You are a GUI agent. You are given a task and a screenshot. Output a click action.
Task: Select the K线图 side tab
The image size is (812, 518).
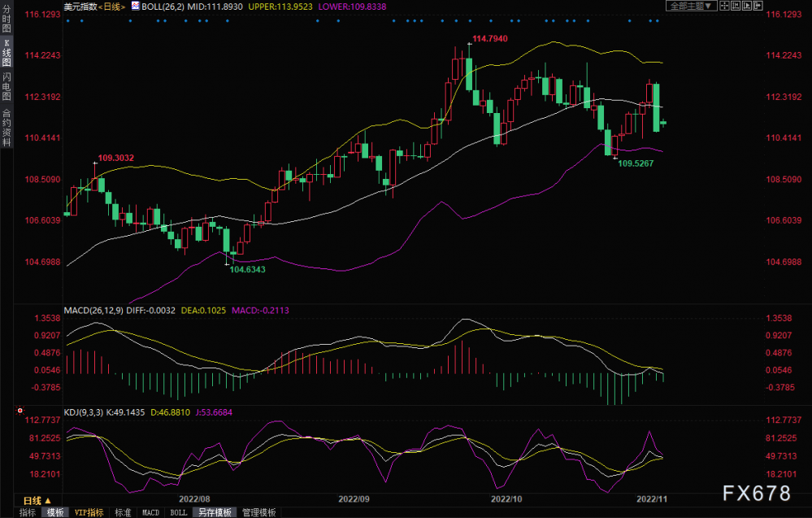pyautogui.click(x=7, y=53)
